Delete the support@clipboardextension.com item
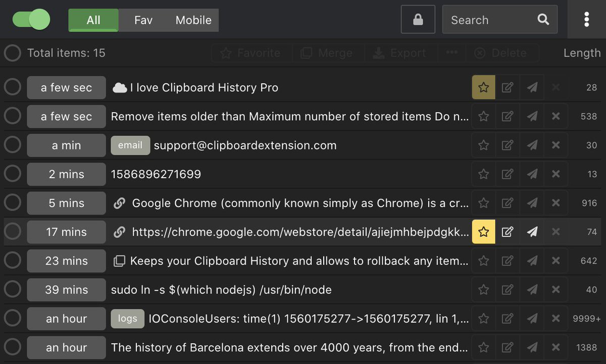 tap(556, 145)
